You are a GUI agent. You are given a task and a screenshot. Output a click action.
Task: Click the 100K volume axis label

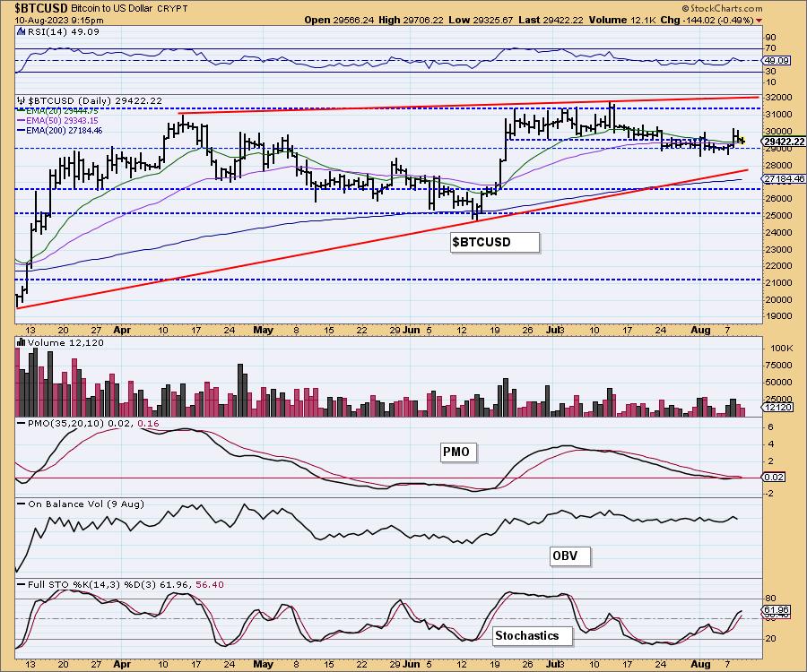[781, 348]
